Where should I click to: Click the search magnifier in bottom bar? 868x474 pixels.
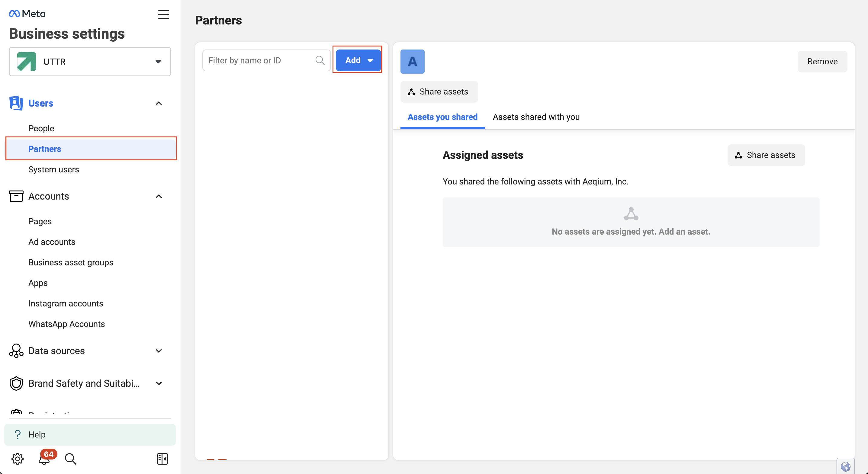(70, 459)
